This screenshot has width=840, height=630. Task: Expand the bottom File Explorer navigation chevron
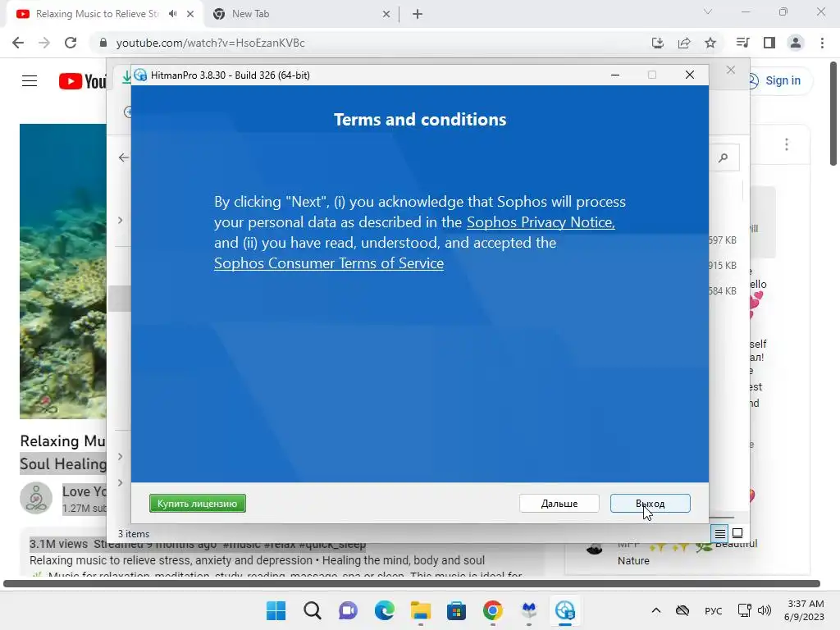click(x=121, y=482)
